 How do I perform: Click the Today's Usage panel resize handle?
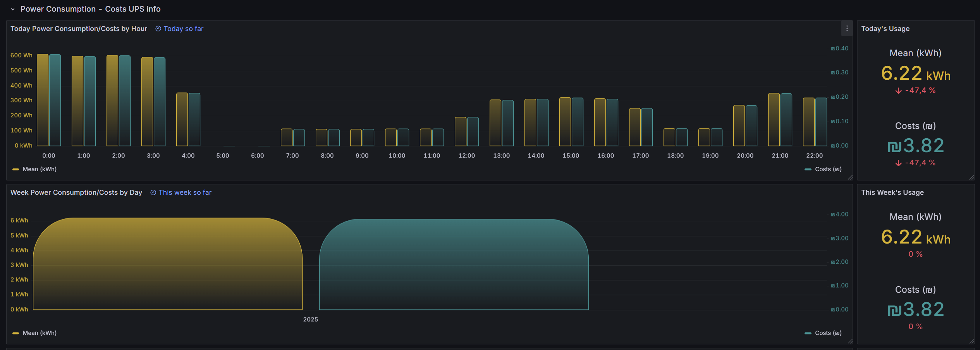pos(971,178)
